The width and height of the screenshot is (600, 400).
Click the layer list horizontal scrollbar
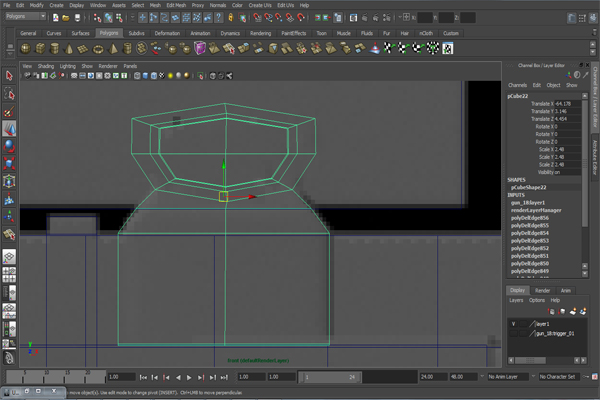[530, 360]
